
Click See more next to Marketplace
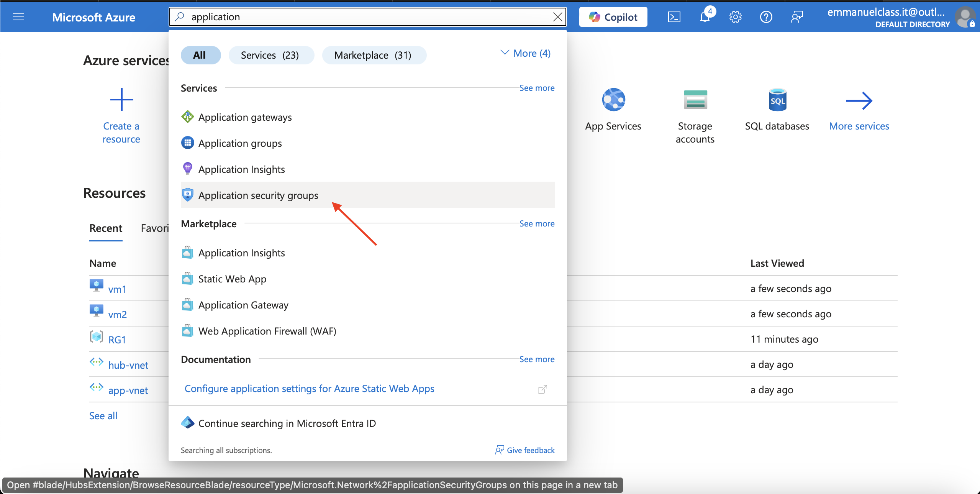(x=537, y=223)
